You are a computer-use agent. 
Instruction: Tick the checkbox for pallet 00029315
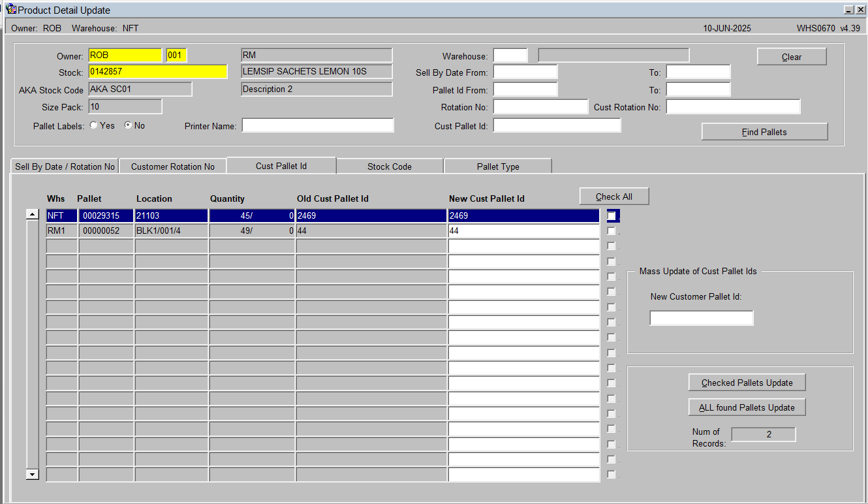click(x=612, y=215)
